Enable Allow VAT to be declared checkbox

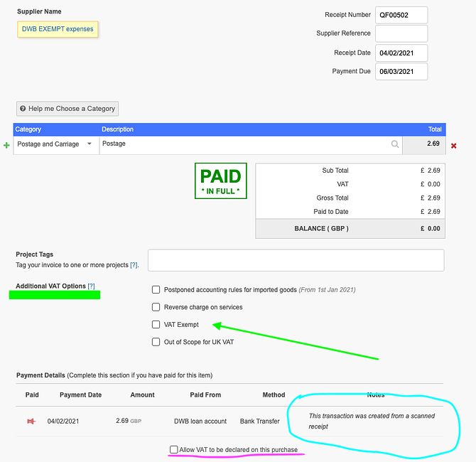pyautogui.click(x=174, y=449)
